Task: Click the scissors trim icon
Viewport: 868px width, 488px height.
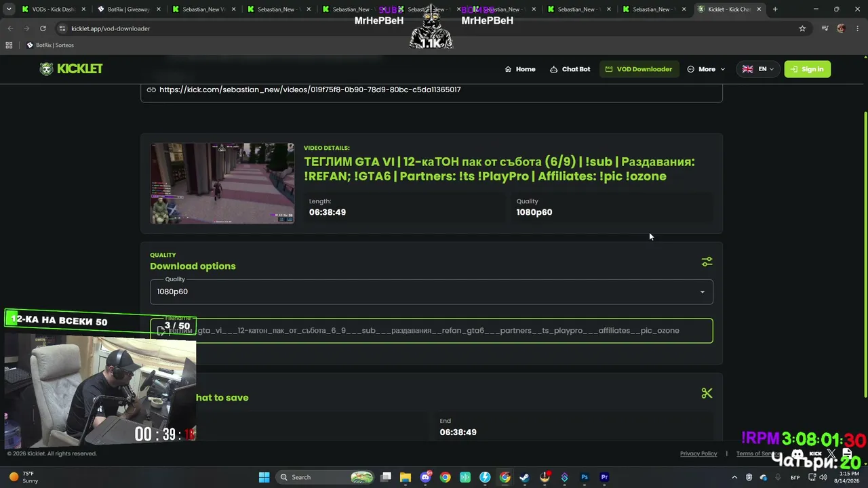Action: pyautogui.click(x=707, y=393)
